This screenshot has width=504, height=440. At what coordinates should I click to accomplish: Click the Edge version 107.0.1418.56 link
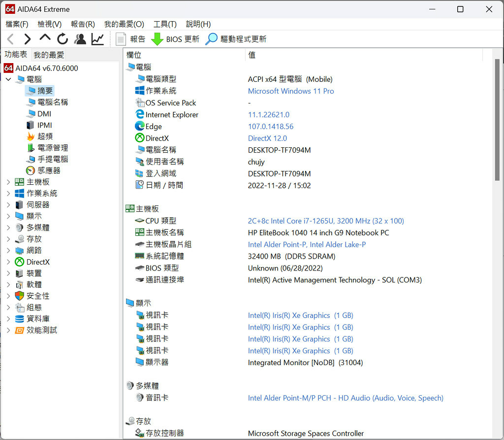point(271,127)
